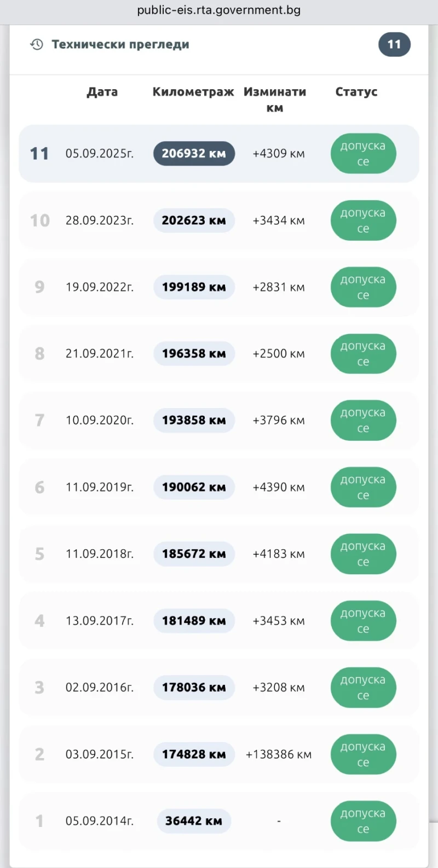Click the Статус column header

pos(356,92)
